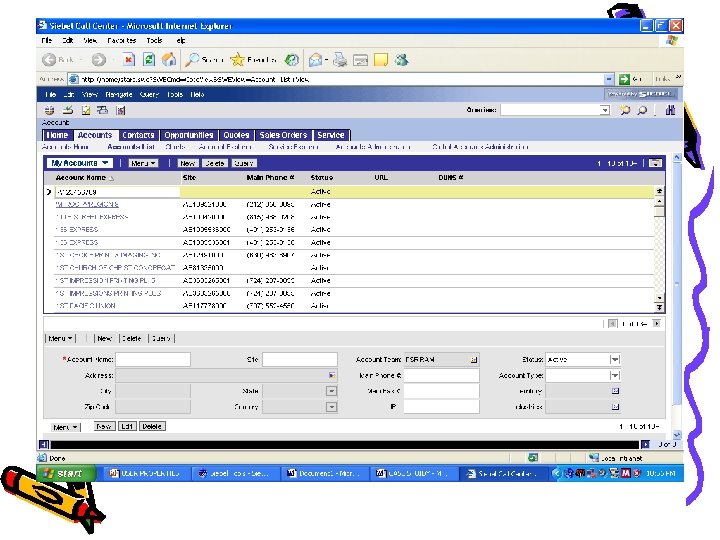Open the Charts view link
The image size is (720, 540).
[x=175, y=147]
